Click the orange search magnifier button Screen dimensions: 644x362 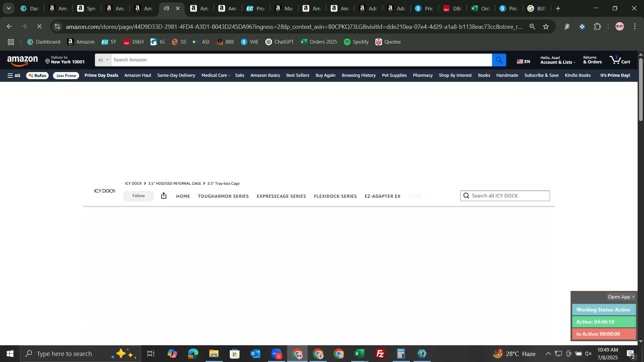click(499, 60)
